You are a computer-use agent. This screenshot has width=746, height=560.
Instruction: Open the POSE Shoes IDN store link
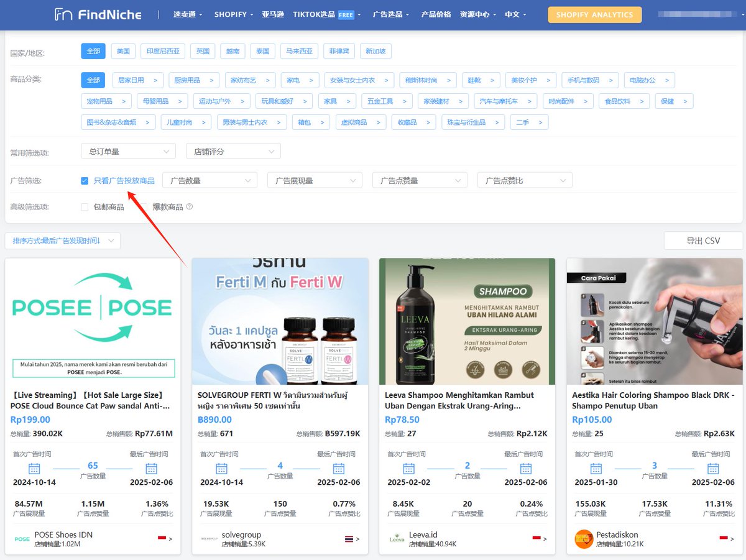pos(63,535)
